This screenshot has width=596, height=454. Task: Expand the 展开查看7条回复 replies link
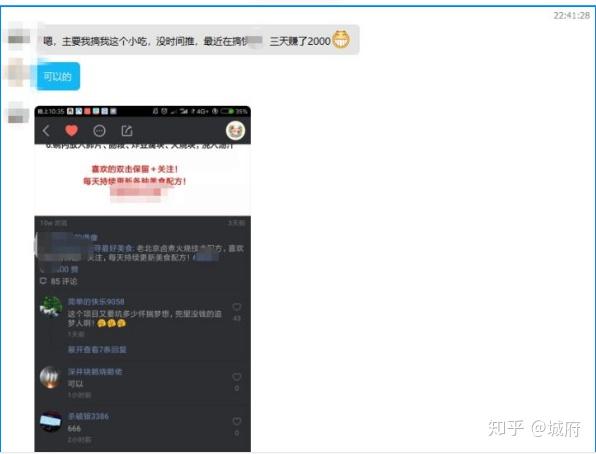coord(97,349)
